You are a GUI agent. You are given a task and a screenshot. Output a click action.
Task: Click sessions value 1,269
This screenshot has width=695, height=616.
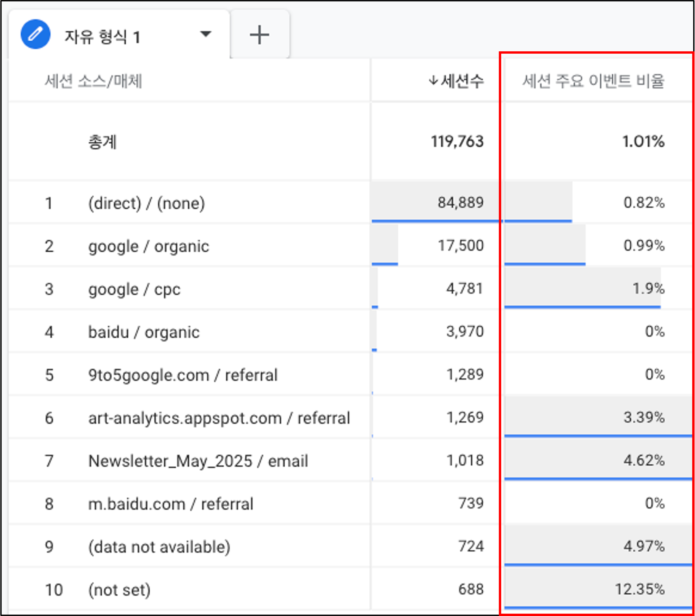(x=464, y=417)
